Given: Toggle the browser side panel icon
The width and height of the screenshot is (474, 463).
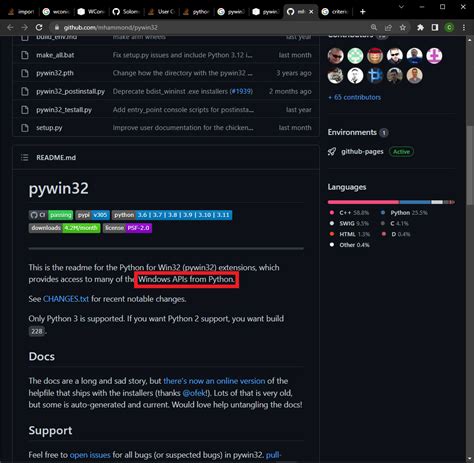Looking at the screenshot, I should [435, 27].
